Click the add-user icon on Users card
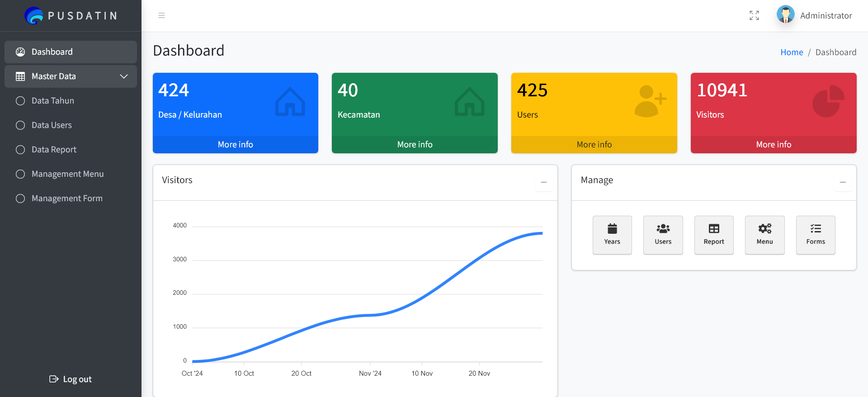Viewport: 868px width, 397px height. (650, 101)
